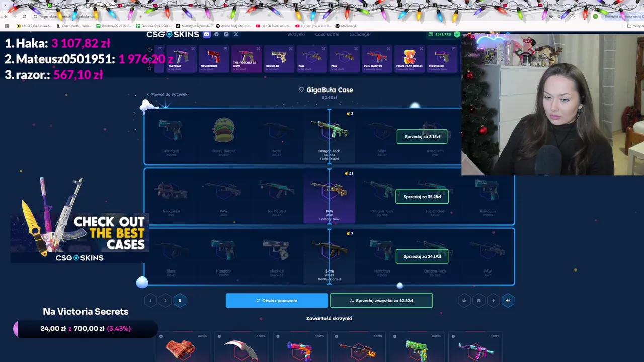Toggle double-chevron upgrade hexagon icon
Viewport: 644px width, 362px height.
(x=478, y=301)
